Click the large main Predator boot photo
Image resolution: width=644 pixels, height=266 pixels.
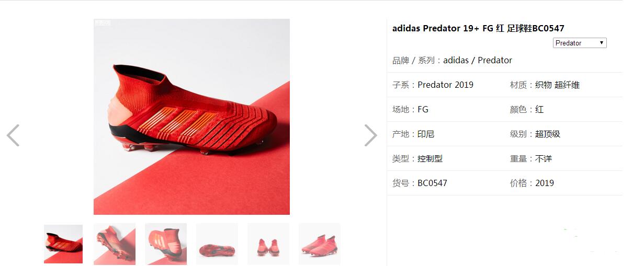pos(191,117)
